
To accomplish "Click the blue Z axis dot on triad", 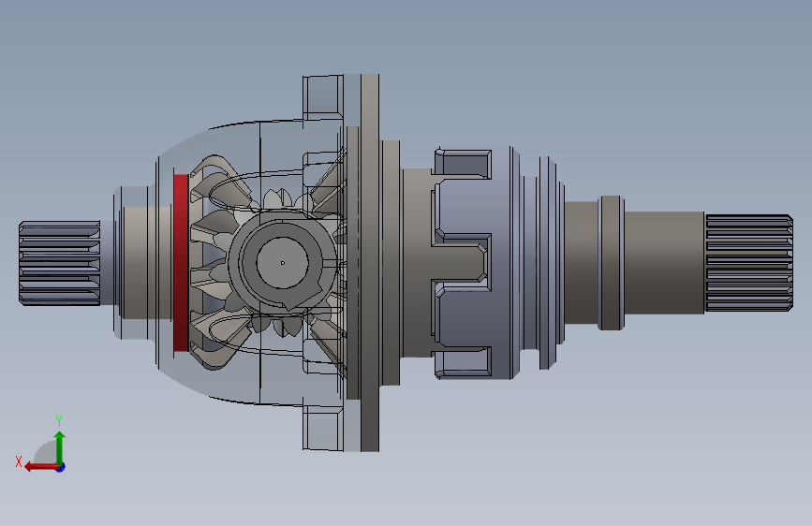I will click(x=61, y=467).
